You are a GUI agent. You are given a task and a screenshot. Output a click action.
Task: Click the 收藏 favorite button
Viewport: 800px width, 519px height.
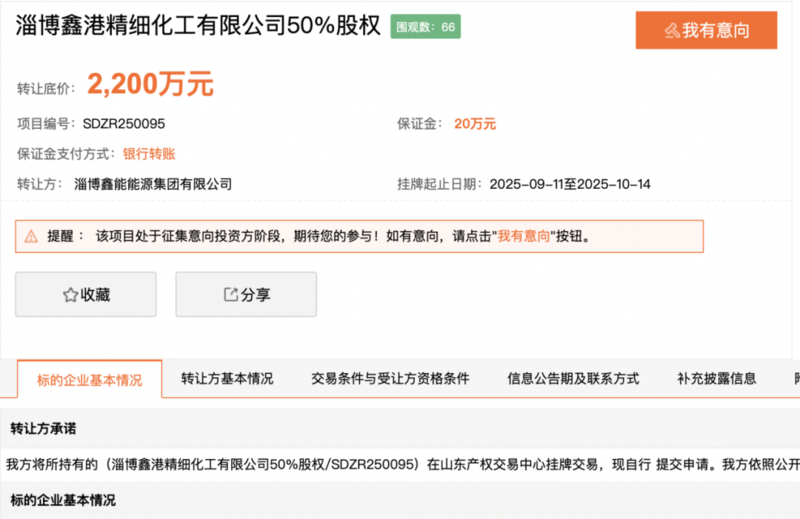[86, 294]
